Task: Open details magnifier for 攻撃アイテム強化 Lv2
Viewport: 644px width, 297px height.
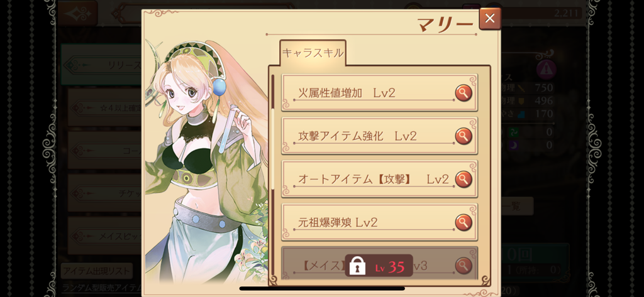Action: pyautogui.click(x=464, y=136)
